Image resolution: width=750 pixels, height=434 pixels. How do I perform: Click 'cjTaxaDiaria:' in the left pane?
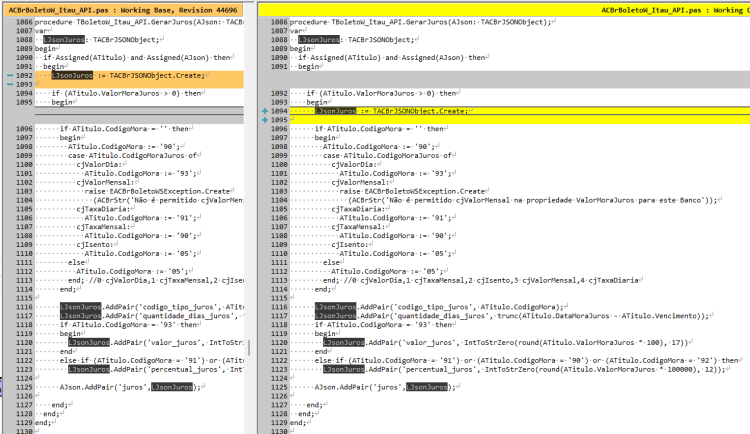tap(103, 209)
